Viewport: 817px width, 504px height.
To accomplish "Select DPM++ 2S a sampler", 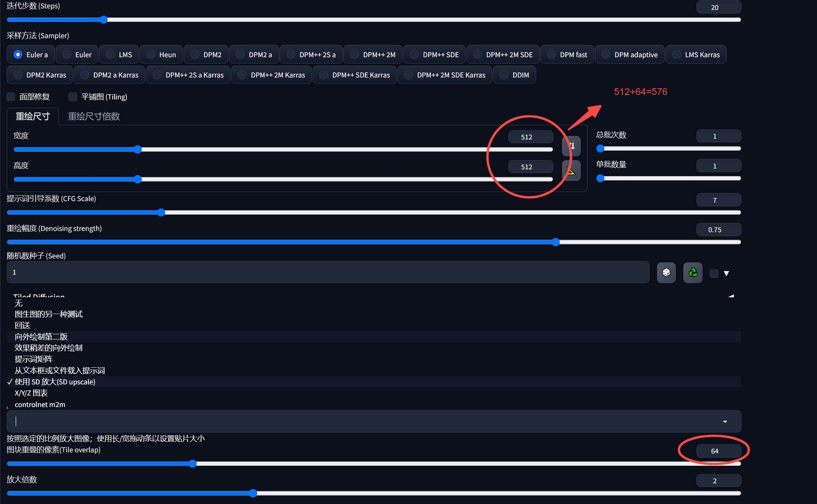I will tap(311, 54).
